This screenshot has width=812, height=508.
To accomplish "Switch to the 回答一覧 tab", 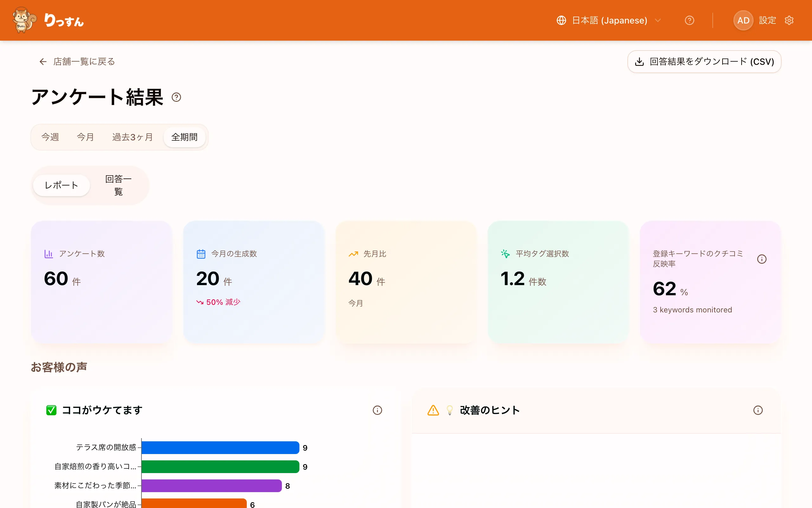I will pyautogui.click(x=118, y=185).
